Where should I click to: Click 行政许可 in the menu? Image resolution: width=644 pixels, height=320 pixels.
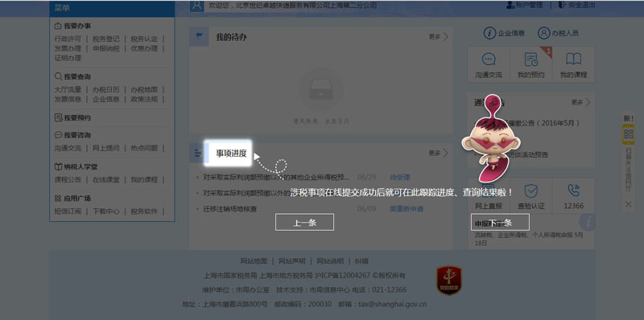click(68, 39)
